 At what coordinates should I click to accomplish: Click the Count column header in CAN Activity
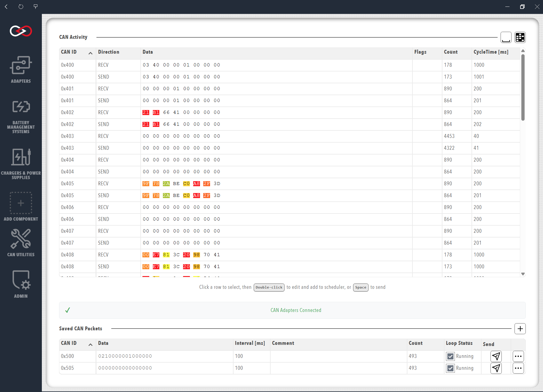pyautogui.click(x=451, y=52)
